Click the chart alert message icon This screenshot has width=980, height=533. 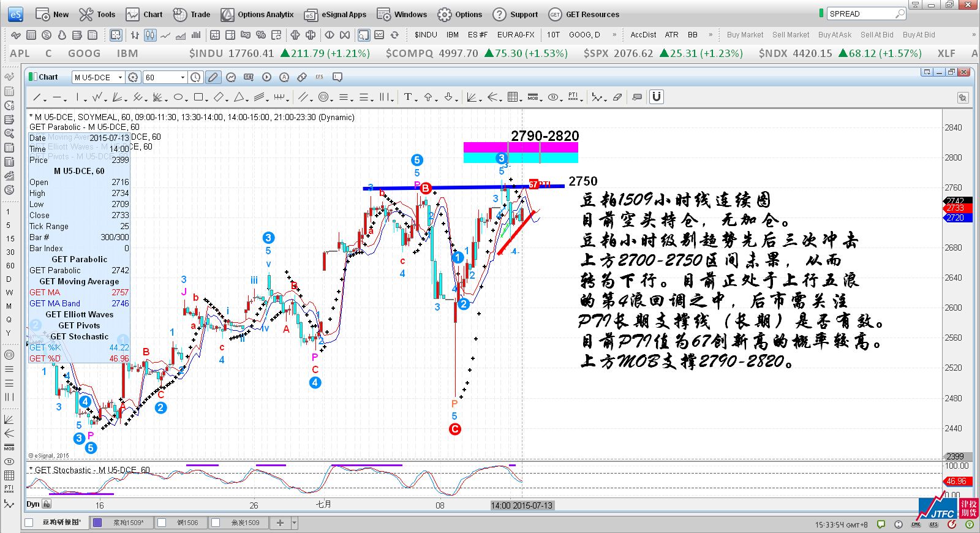coord(337,77)
